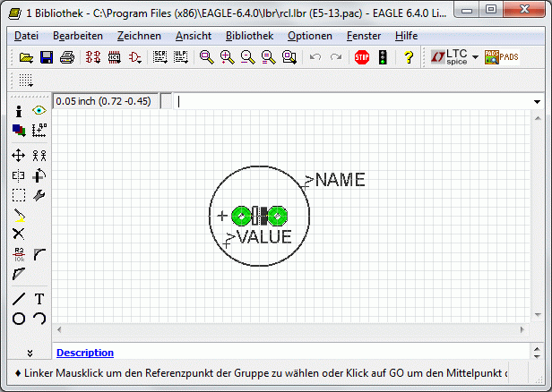Zoom to fit the drawing
The height and width of the screenshot is (392, 552).
click(x=207, y=57)
